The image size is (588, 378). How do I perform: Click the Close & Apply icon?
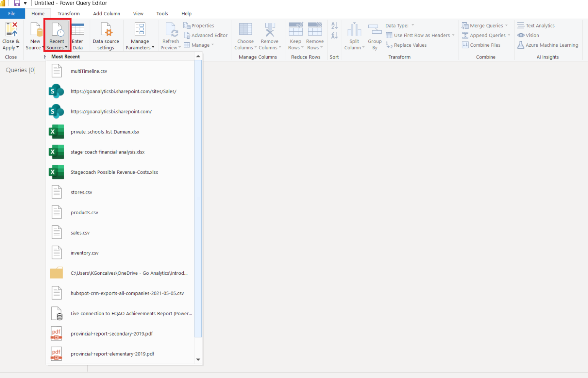(11, 29)
